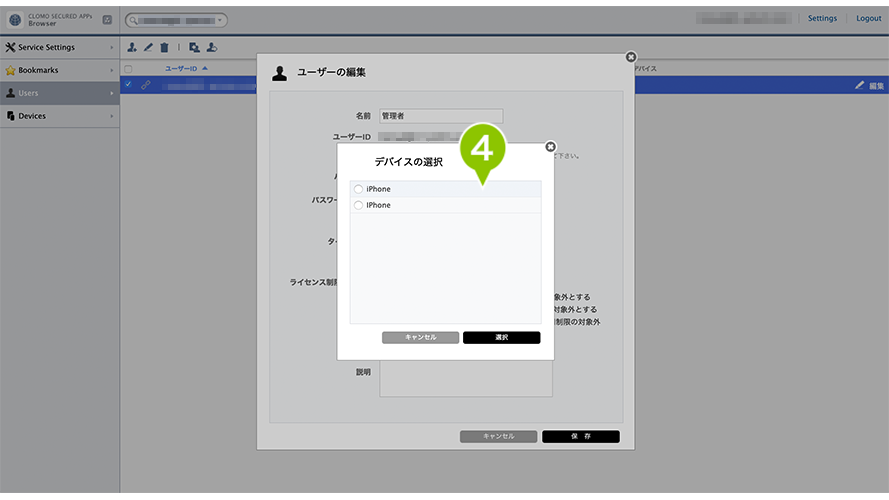Click the chain link icon in selected row

tap(145, 85)
